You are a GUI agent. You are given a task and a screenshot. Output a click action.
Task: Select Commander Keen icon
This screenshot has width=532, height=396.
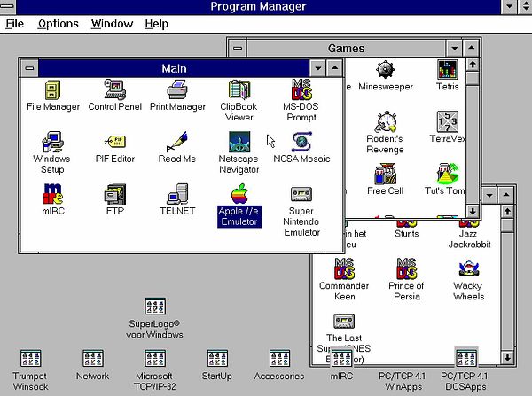click(x=344, y=268)
